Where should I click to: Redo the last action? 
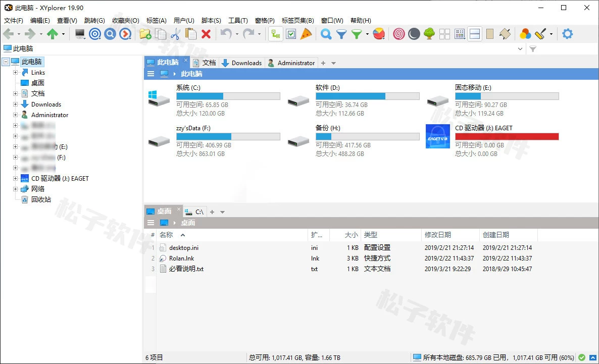[x=248, y=34]
